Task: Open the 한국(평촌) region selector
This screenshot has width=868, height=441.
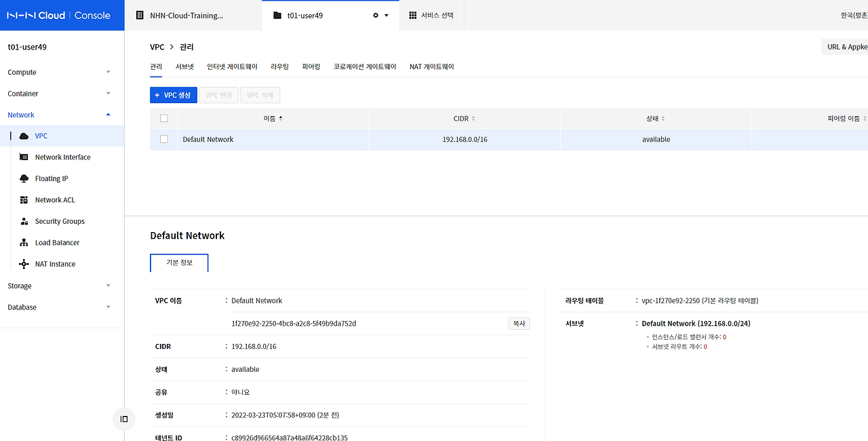Action: pyautogui.click(x=854, y=15)
